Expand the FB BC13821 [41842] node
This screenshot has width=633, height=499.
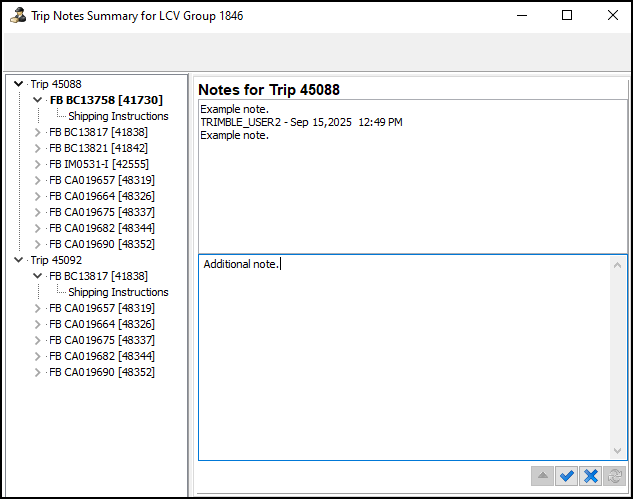[37, 148]
